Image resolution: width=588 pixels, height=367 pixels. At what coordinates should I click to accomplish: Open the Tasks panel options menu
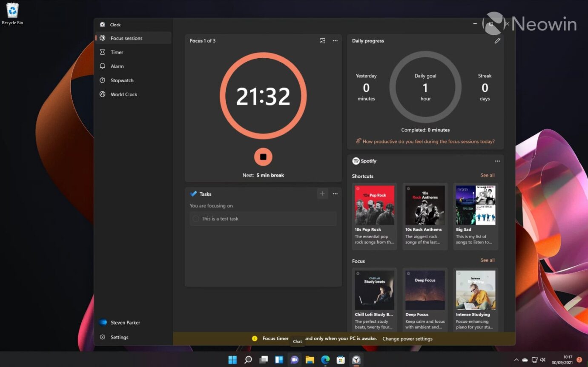[x=335, y=193]
